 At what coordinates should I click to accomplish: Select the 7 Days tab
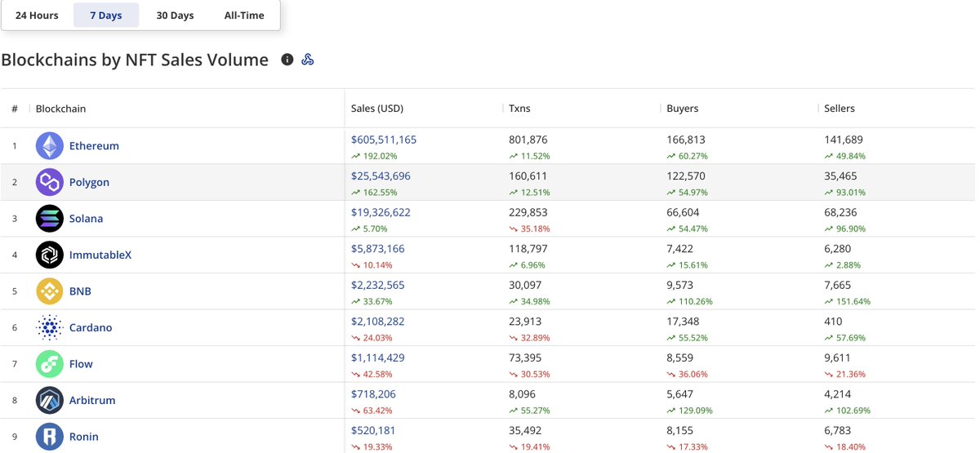tap(106, 16)
